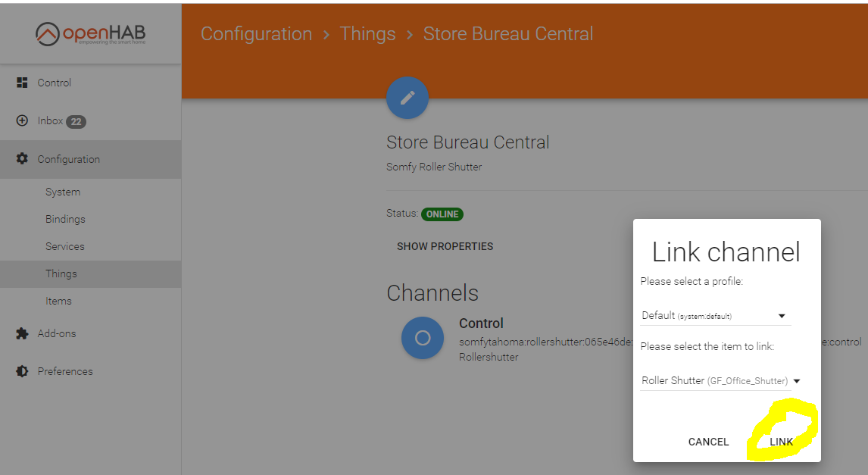Open Add-ons in the sidebar
The width and height of the screenshot is (868, 475).
tap(91, 333)
